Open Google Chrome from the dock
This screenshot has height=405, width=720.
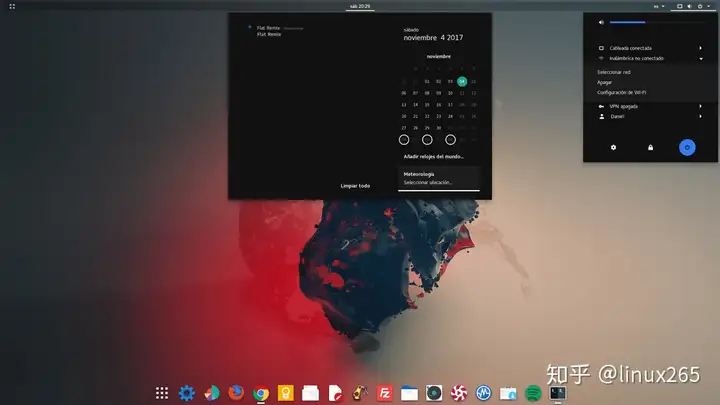click(261, 394)
